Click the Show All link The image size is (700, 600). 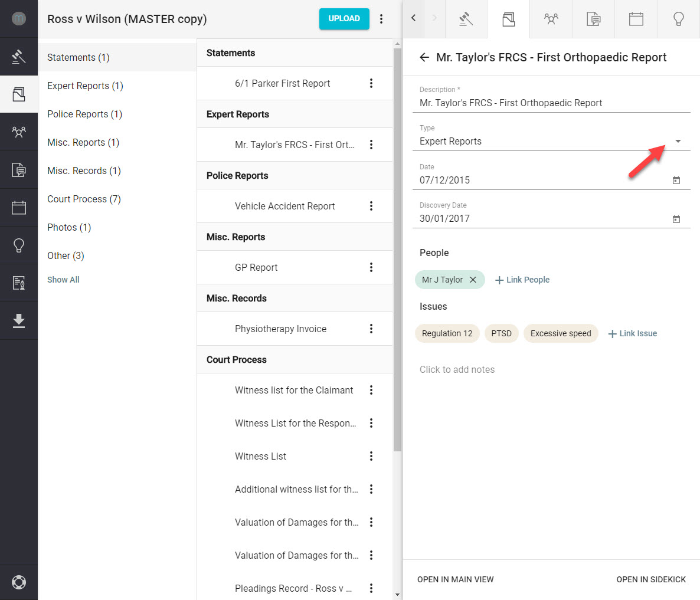[63, 280]
